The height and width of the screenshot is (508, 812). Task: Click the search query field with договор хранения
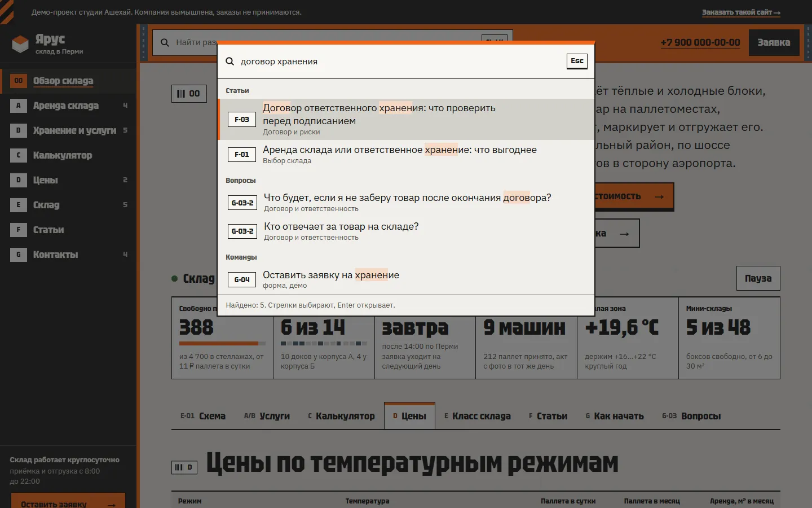(x=400, y=61)
